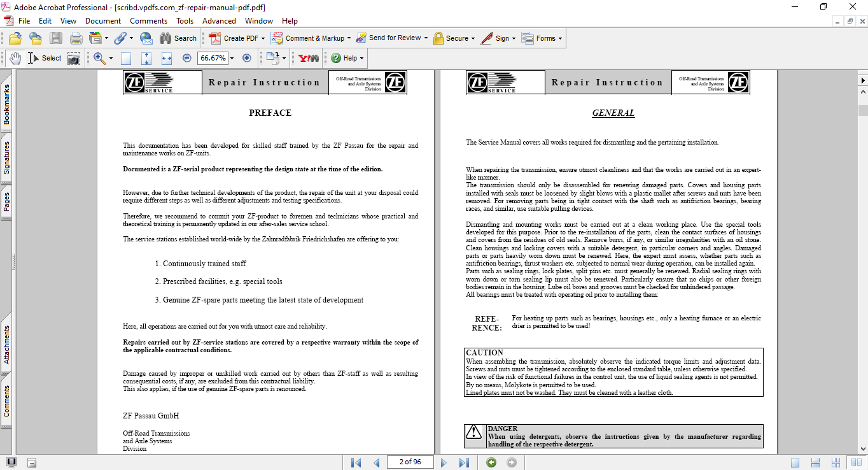The height and width of the screenshot is (470, 868).
Task: Click the Open file folder icon
Action: (x=15, y=38)
